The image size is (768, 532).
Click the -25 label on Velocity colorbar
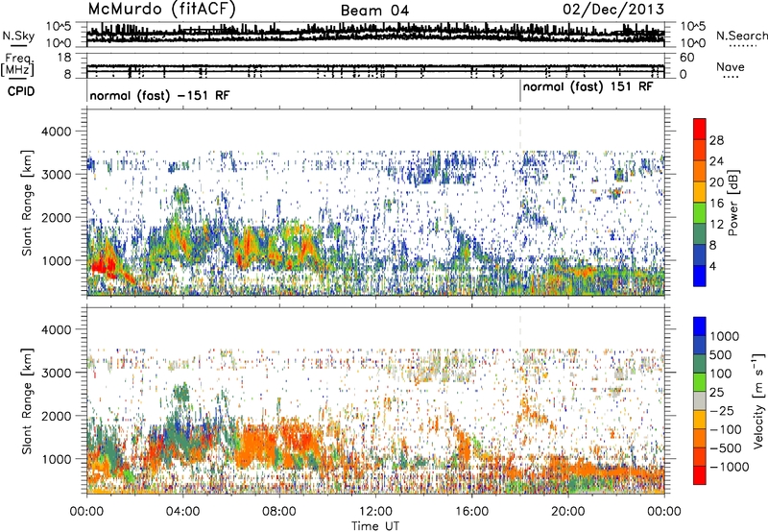(721, 410)
